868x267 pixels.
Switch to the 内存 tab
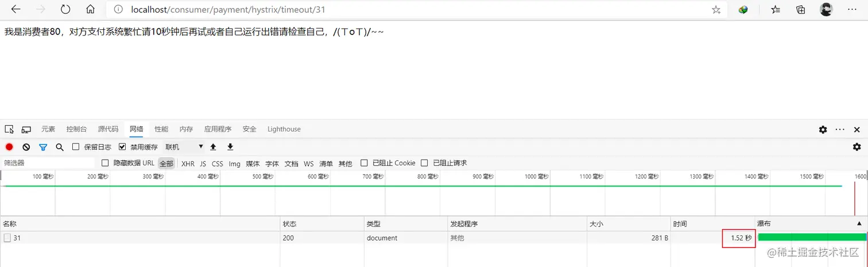pyautogui.click(x=186, y=129)
